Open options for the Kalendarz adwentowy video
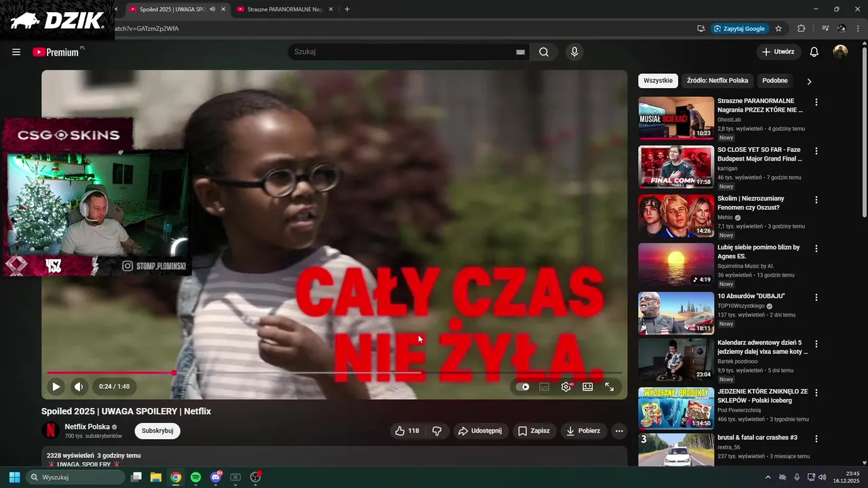 [x=816, y=344]
